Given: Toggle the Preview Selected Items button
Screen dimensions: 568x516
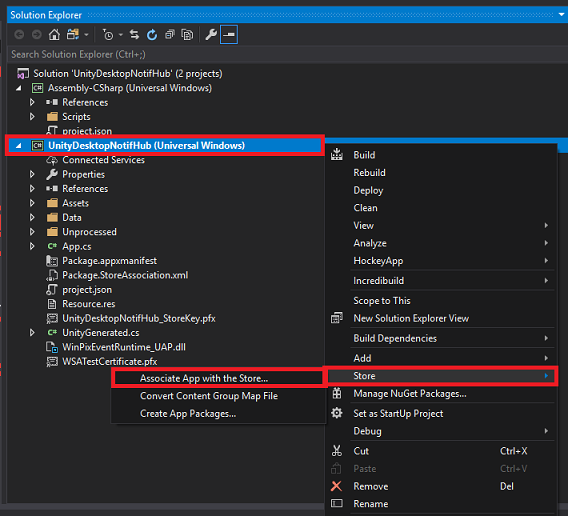Looking at the screenshot, I should tap(229, 34).
